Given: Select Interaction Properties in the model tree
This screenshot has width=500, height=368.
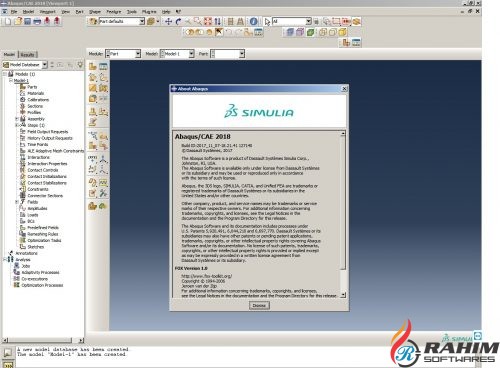Looking at the screenshot, I should coord(47,164).
